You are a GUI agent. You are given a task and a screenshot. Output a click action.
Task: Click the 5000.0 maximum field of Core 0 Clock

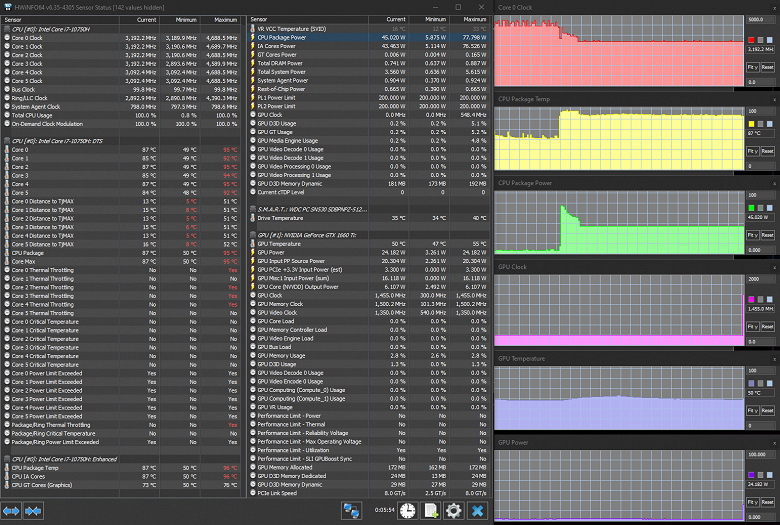(x=760, y=19)
